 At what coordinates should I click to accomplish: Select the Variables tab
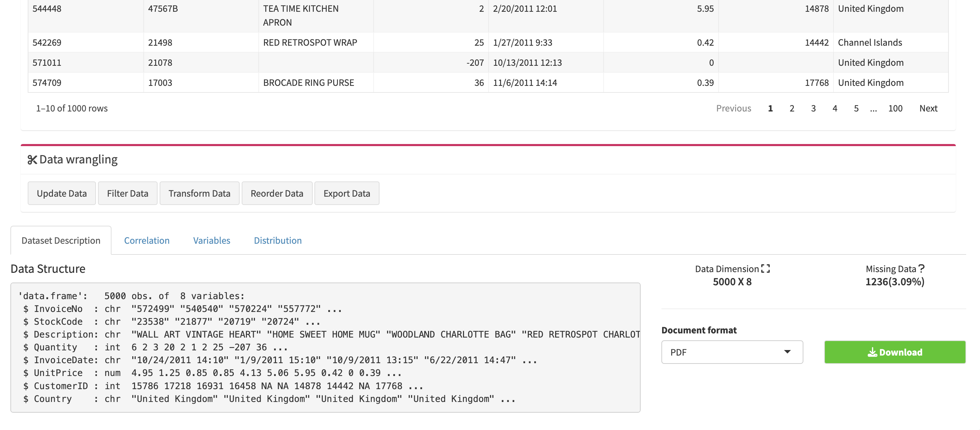pos(211,240)
